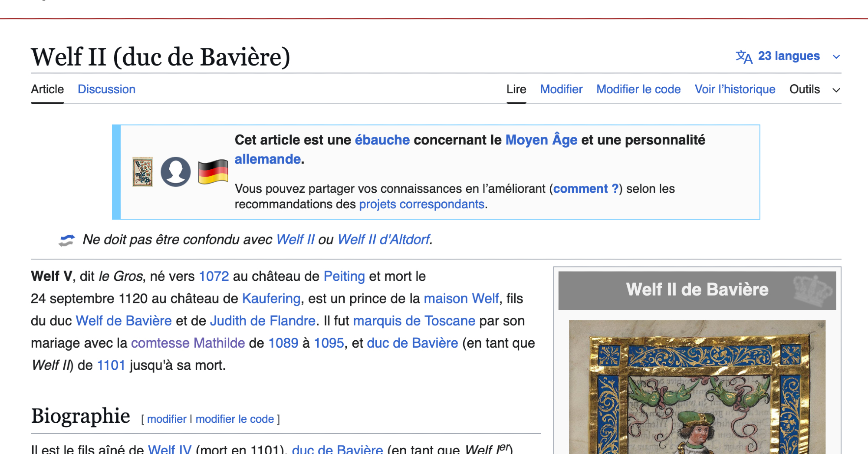This screenshot has width=868, height=454.
Task: Select the Modifier tab
Action: pyautogui.click(x=561, y=89)
